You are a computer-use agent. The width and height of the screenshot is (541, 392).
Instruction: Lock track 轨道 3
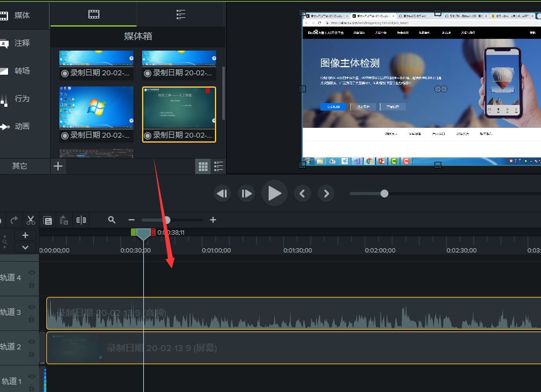[x=31, y=318]
